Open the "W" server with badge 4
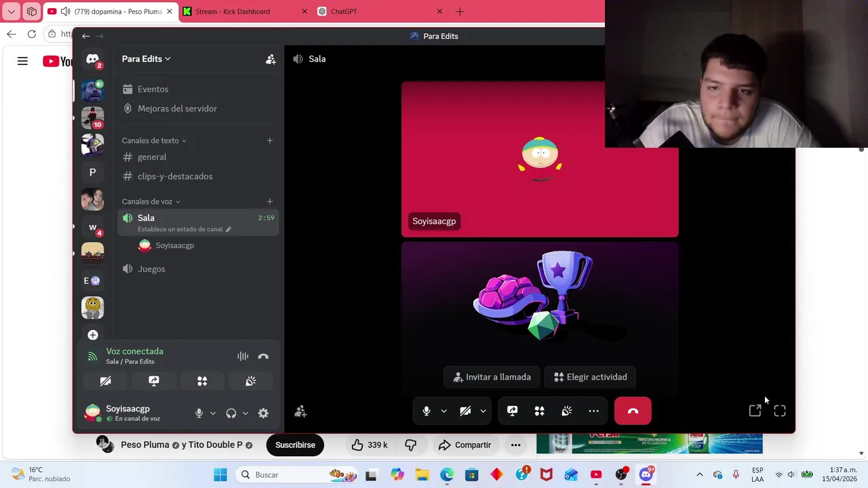The height and width of the screenshot is (488, 868). (93, 227)
